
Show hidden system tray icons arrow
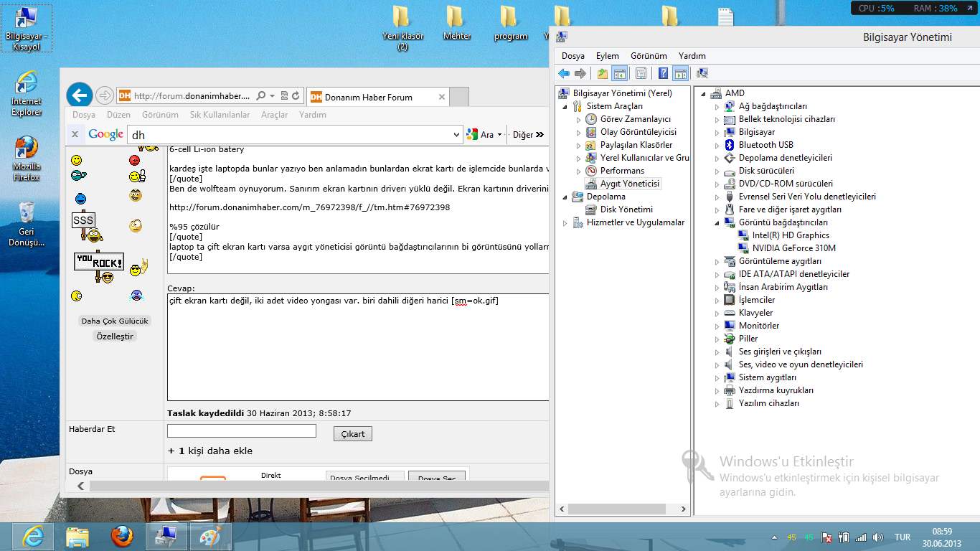click(x=774, y=537)
